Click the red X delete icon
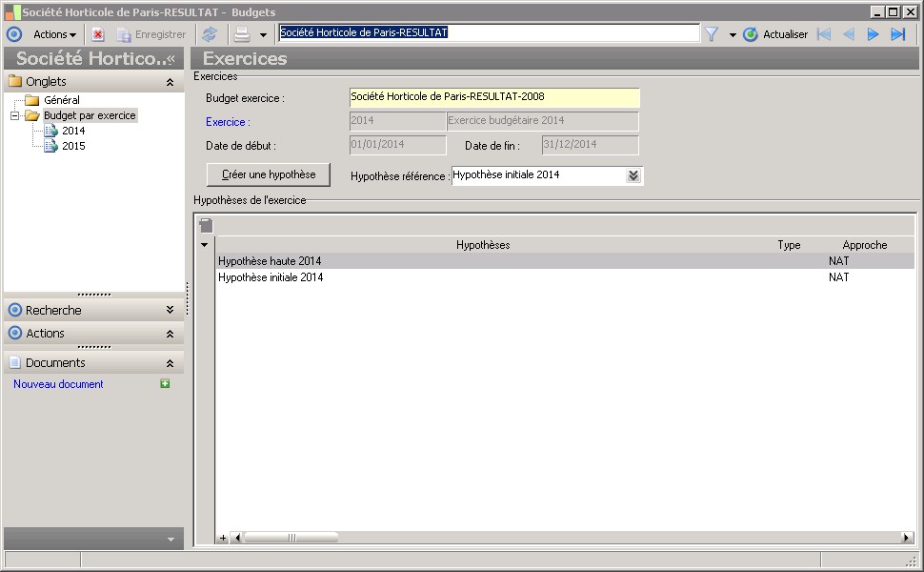924x572 pixels. coord(98,34)
